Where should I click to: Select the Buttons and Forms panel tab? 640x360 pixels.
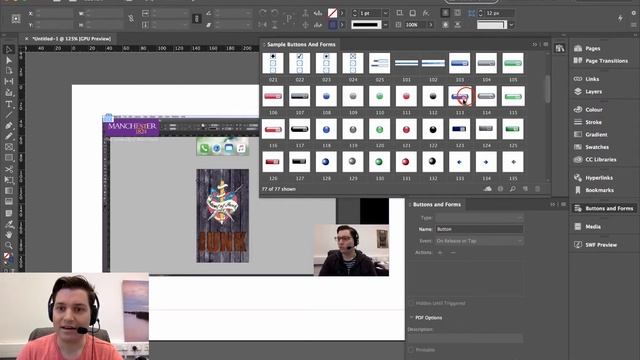(x=437, y=204)
